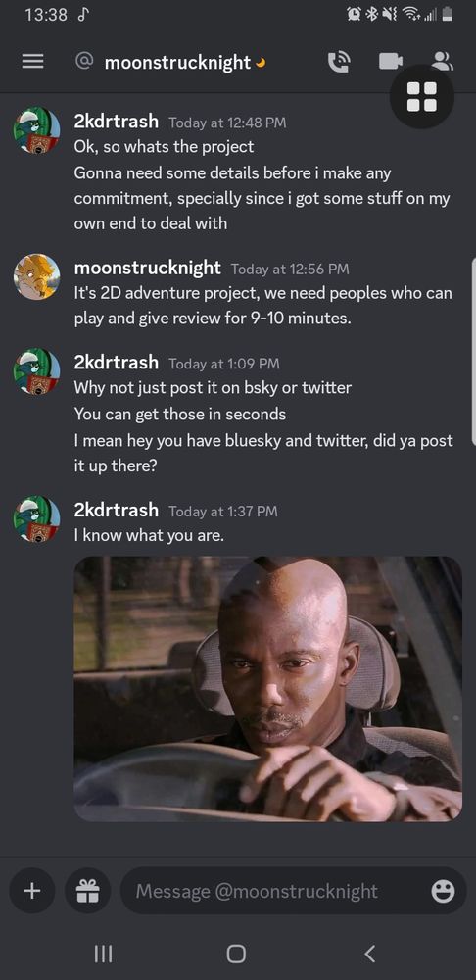476x980 pixels.
Task: Tap moonstrucknight's fox avatar in the message
Action: [37, 277]
